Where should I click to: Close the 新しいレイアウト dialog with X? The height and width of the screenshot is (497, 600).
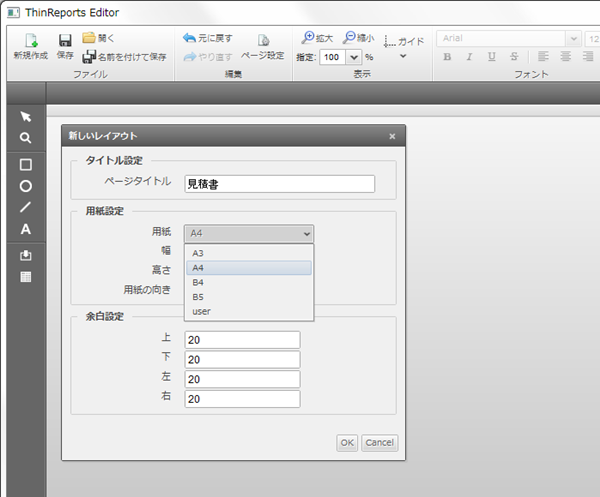tap(393, 135)
